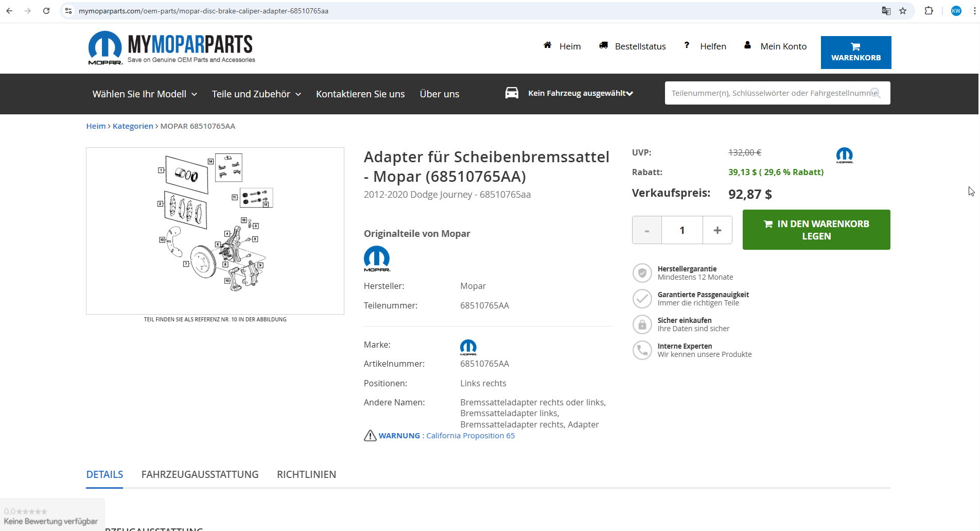Expand the Wählen Sie Ihr Modell menu
Image resolution: width=980 pixels, height=531 pixels.
click(x=145, y=94)
